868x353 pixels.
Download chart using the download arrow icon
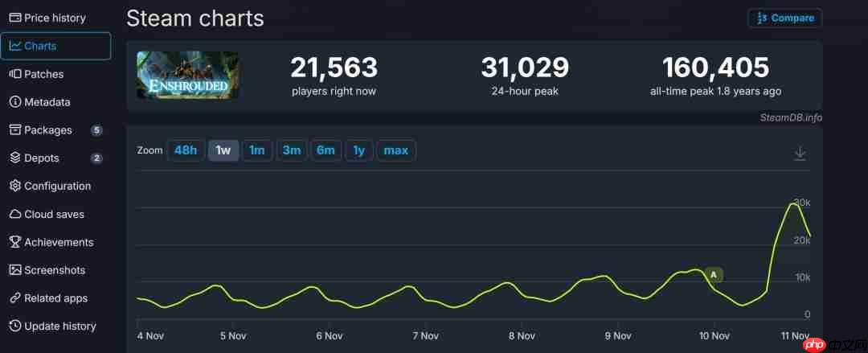tap(800, 154)
